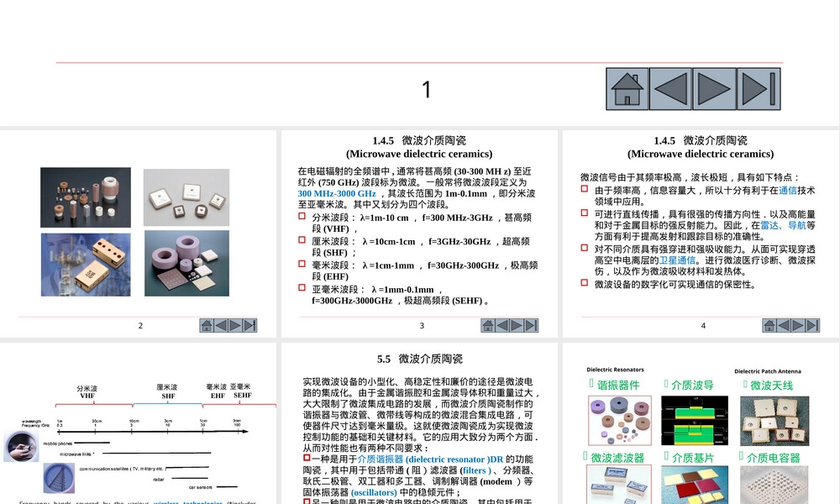Click the image under 谐振器件
This screenshot has width=840, height=504.
[620, 421]
